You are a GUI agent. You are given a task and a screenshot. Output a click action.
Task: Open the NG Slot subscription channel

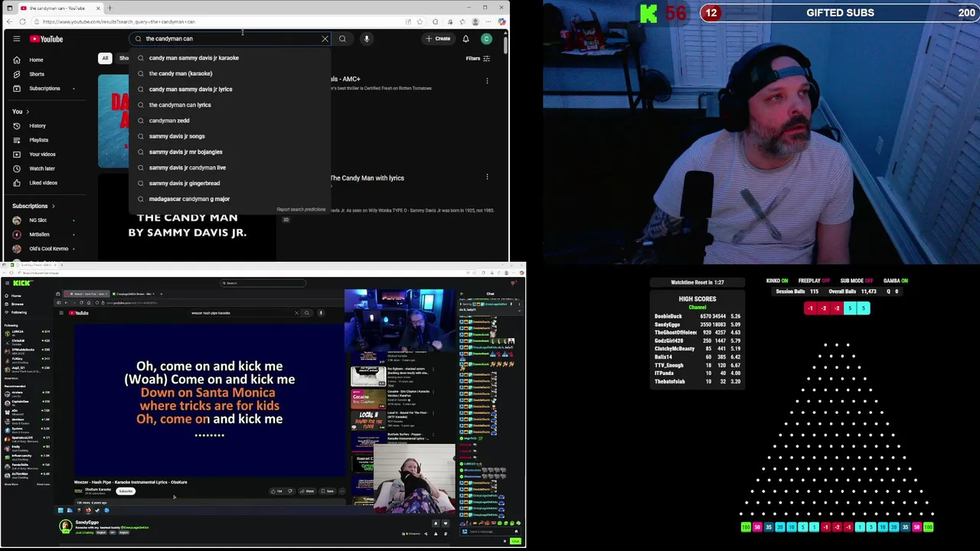point(38,220)
